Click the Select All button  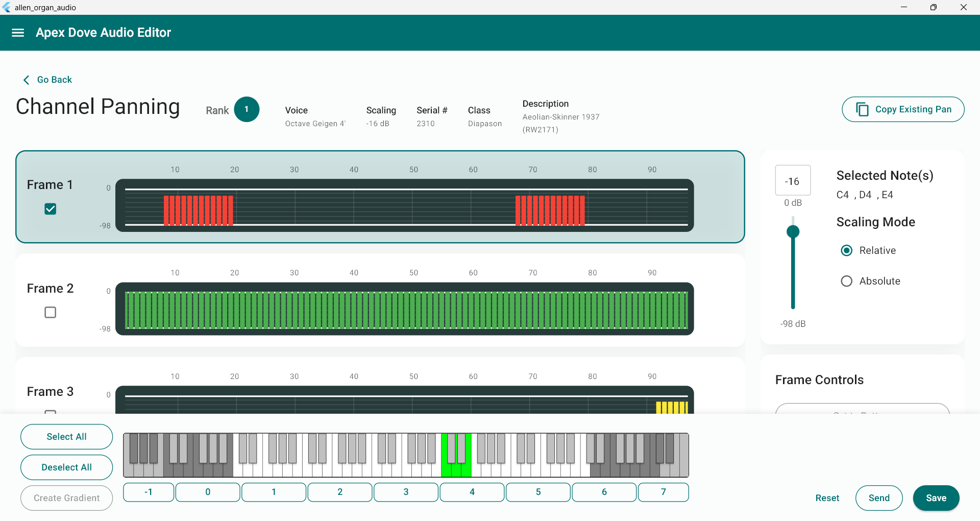point(66,437)
